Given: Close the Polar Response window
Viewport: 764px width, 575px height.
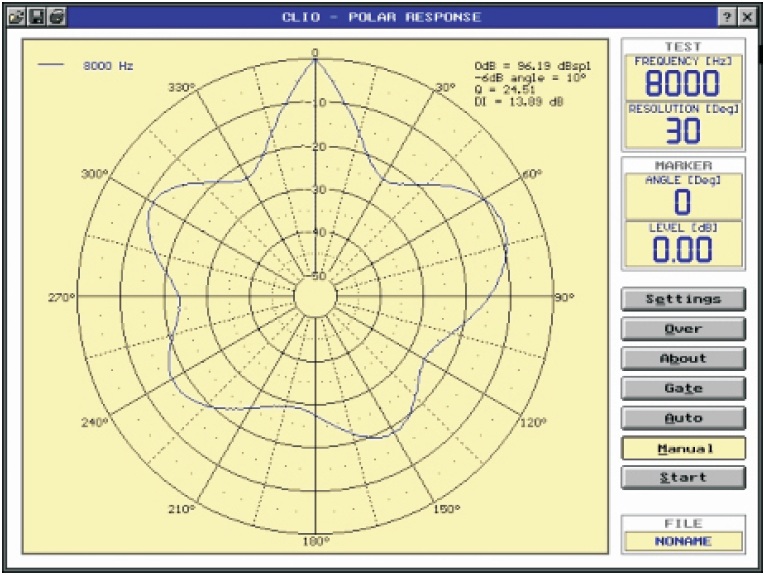Looking at the screenshot, I should [747, 17].
